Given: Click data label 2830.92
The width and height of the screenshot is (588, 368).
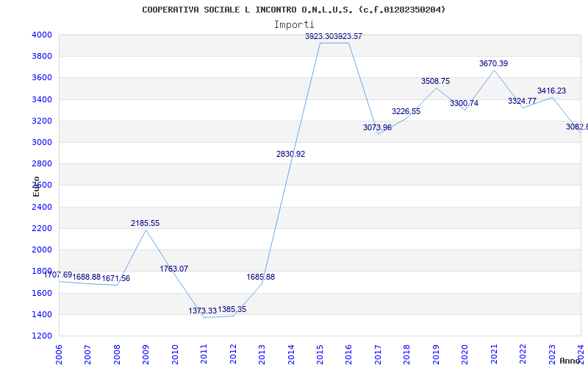Looking at the screenshot, I should point(290,154).
